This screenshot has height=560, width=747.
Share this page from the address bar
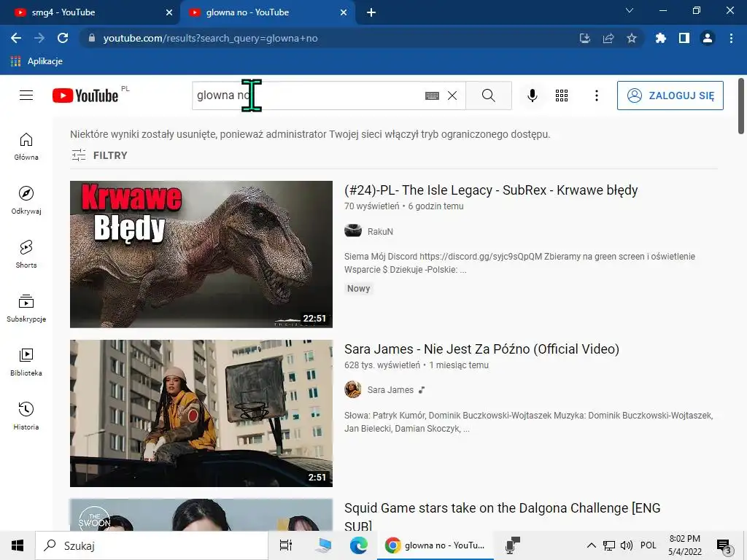pyautogui.click(x=608, y=38)
